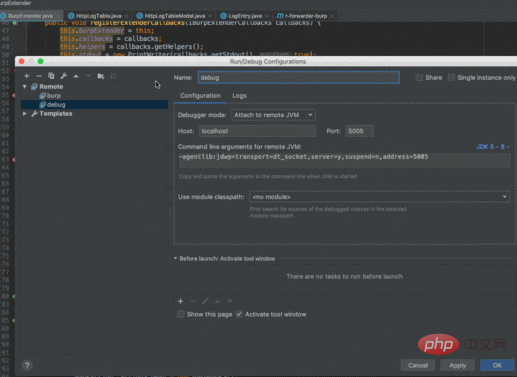Collapse Before launch section

click(x=175, y=258)
